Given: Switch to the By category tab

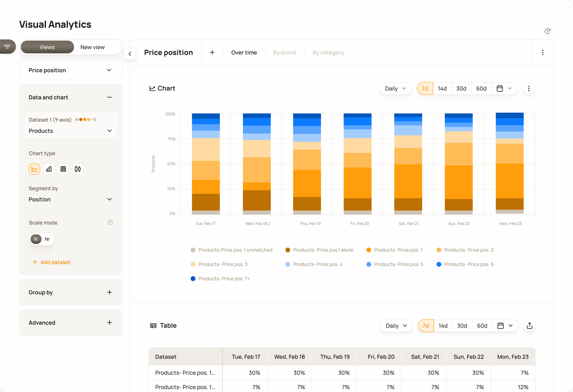Looking at the screenshot, I should click(x=328, y=53).
